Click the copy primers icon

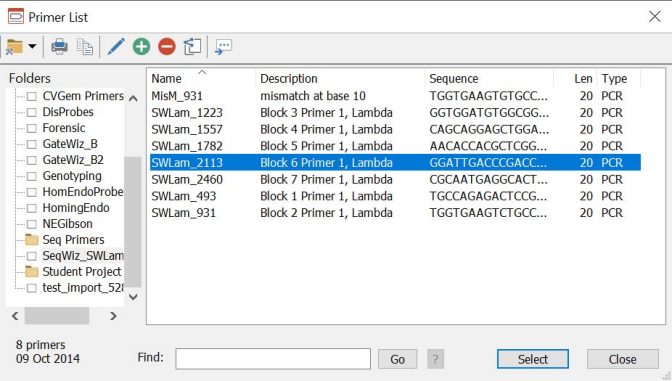(x=85, y=46)
